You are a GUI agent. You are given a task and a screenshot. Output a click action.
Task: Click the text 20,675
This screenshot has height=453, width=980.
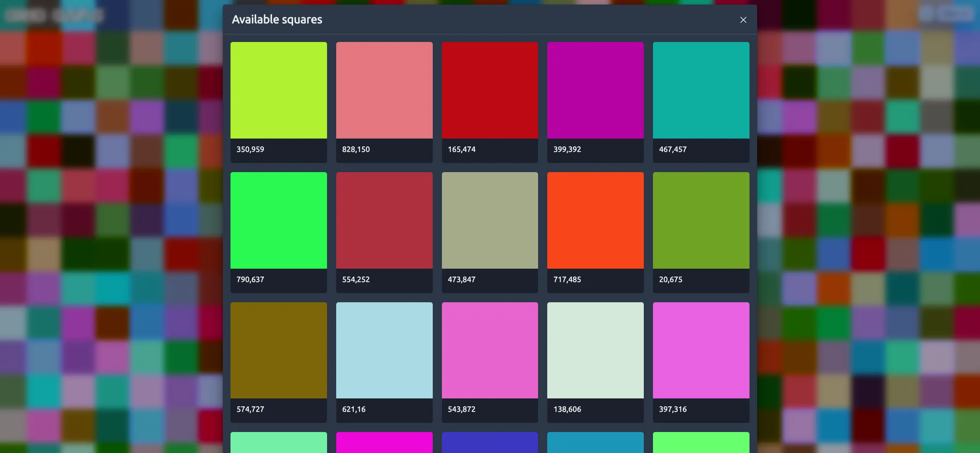[671, 279]
